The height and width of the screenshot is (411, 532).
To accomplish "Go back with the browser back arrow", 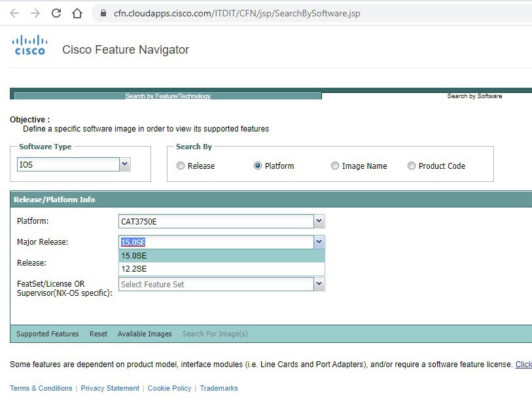I will point(14,13).
